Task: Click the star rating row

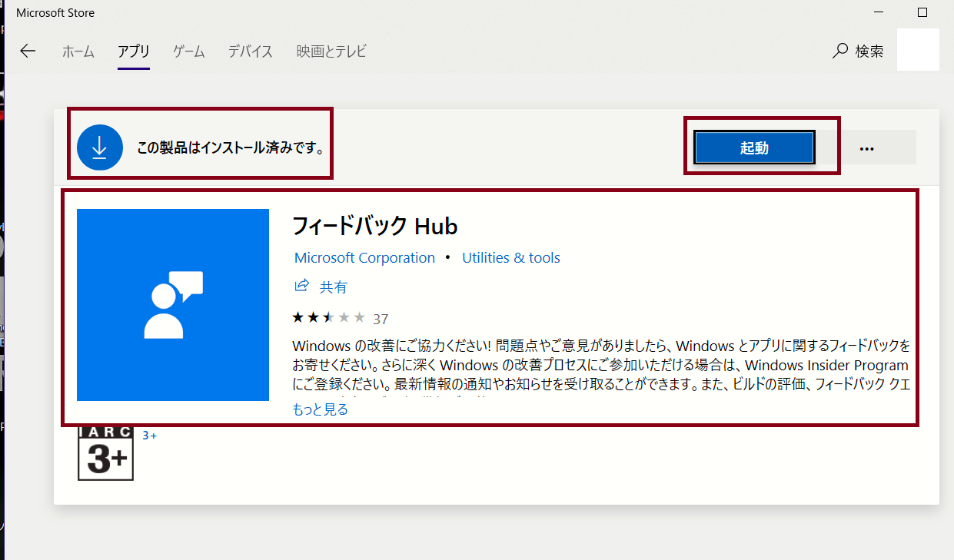Action: click(x=328, y=317)
